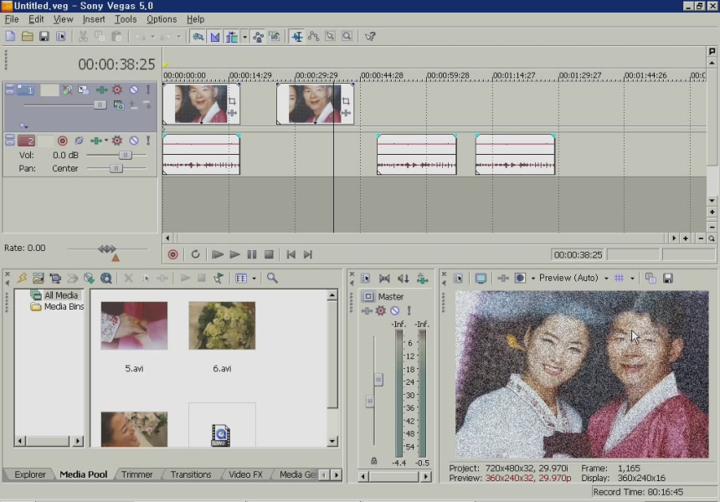The height and width of the screenshot is (502, 720).
Task: Select the 5.avi thumbnail
Action: coord(134,326)
